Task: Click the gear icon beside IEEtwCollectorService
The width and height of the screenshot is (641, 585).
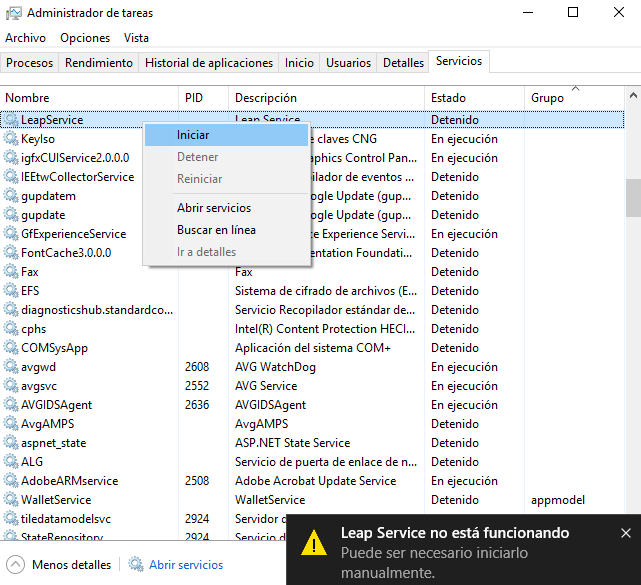Action: click(11, 177)
